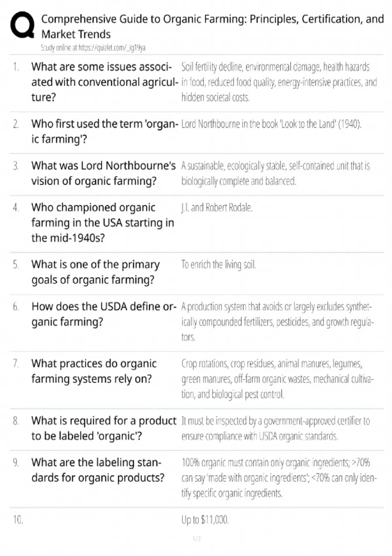Click the J.I. and Robert Rodale answer
Screen dimensions: 392x556
coord(217,207)
